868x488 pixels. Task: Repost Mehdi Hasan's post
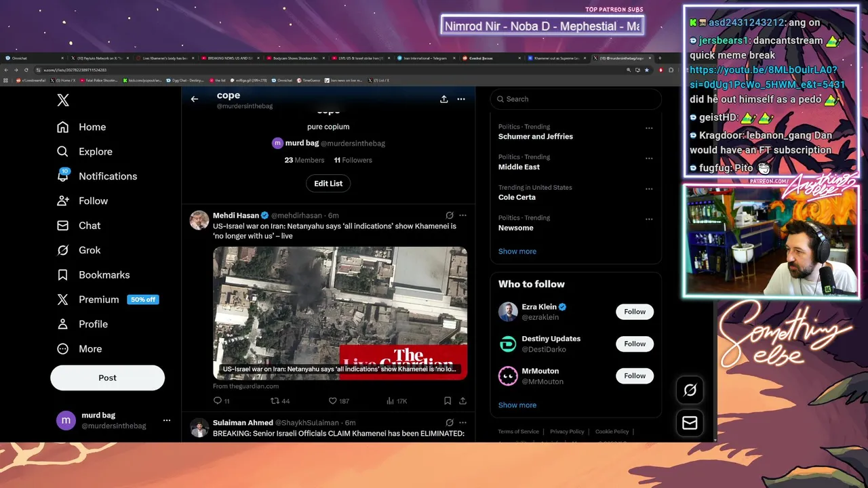tap(280, 401)
